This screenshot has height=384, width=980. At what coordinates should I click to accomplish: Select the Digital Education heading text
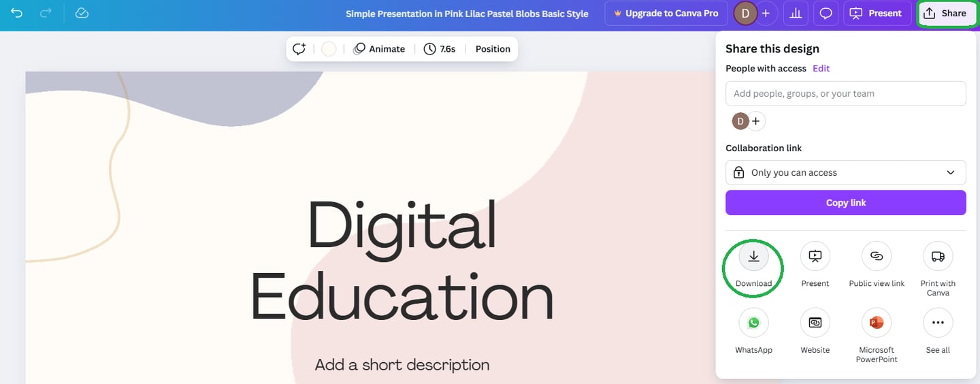click(402, 260)
